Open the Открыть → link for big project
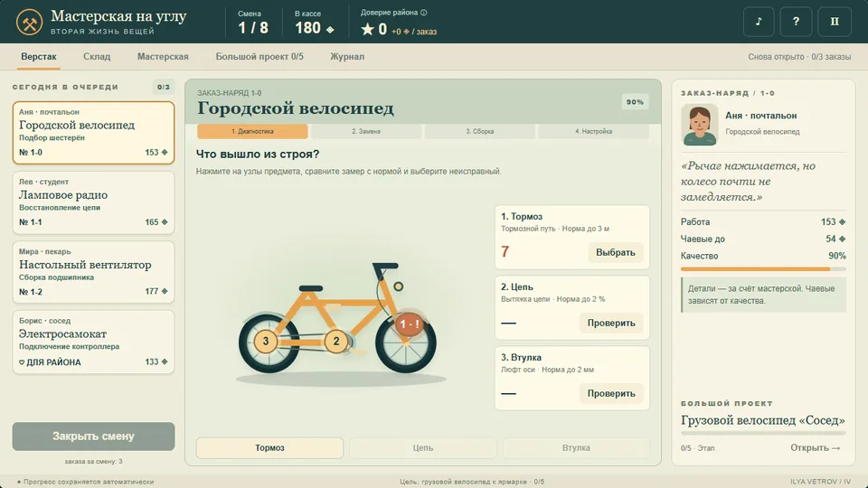868x488 pixels. coord(816,447)
